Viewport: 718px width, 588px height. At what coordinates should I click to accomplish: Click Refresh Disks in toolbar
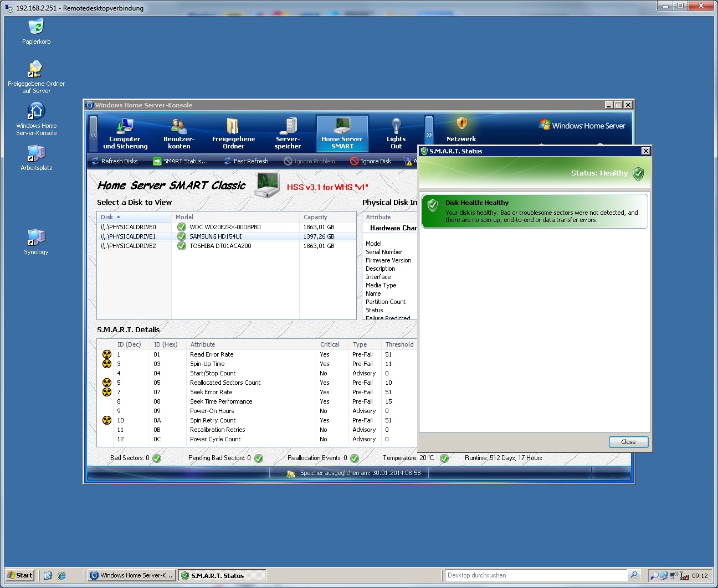pos(115,161)
